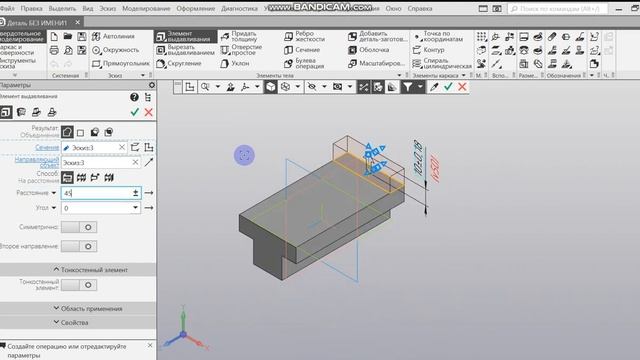Confirm operation with green checkmark in Parameters panel

(135, 112)
